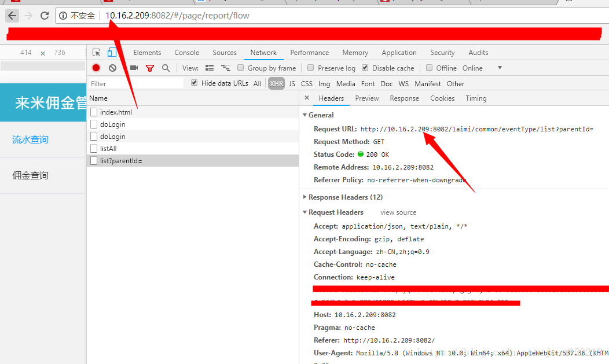Click the address bar URL
Viewport: 609px width, 364px height.
pyautogui.click(x=177, y=16)
